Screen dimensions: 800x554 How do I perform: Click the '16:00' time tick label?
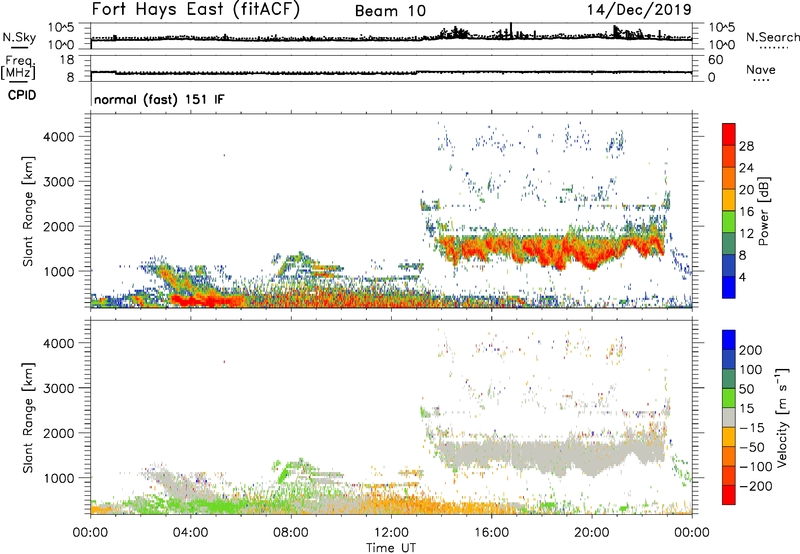[x=491, y=533]
